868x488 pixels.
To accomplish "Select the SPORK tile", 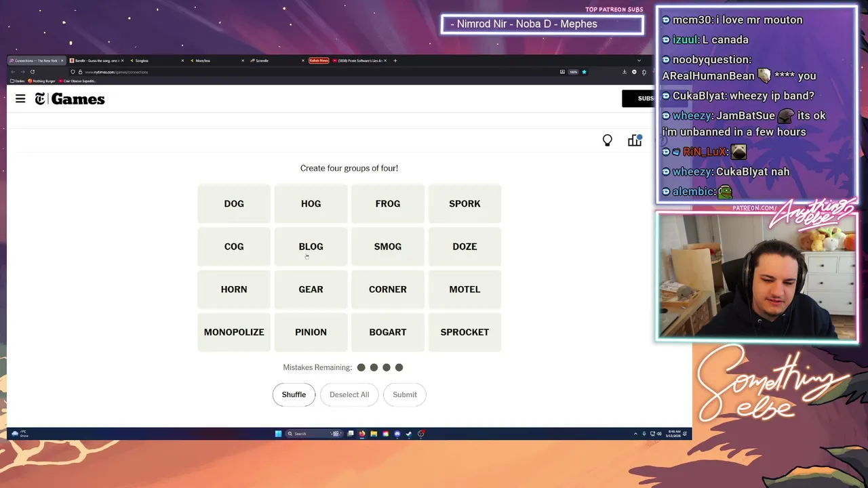I will pos(465,203).
